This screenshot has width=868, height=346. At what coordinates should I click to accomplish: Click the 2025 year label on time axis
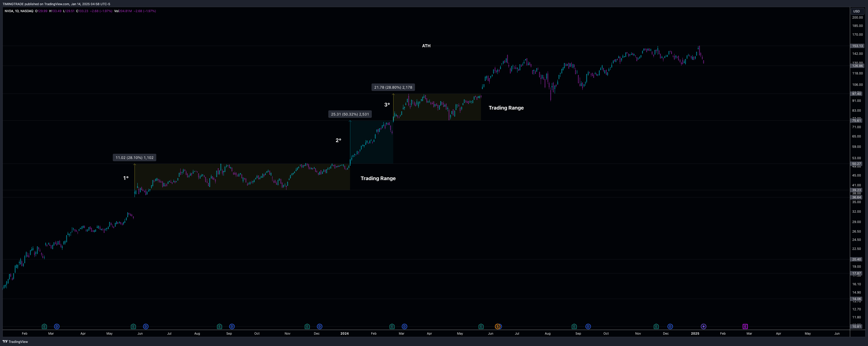[x=695, y=334]
